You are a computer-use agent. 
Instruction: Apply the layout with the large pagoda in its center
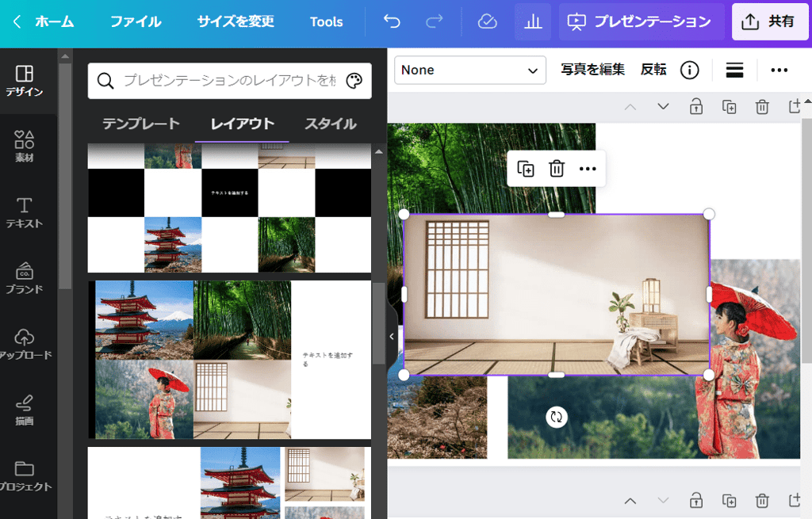[229, 483]
